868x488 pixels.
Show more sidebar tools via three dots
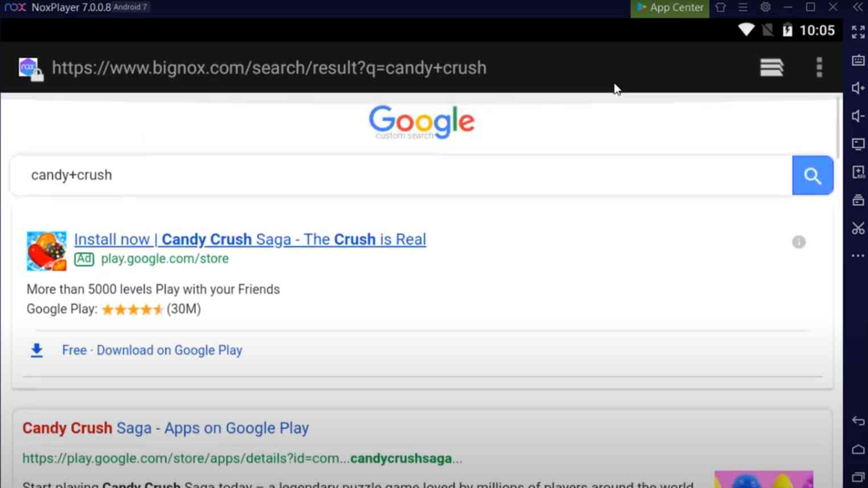pos(858,256)
